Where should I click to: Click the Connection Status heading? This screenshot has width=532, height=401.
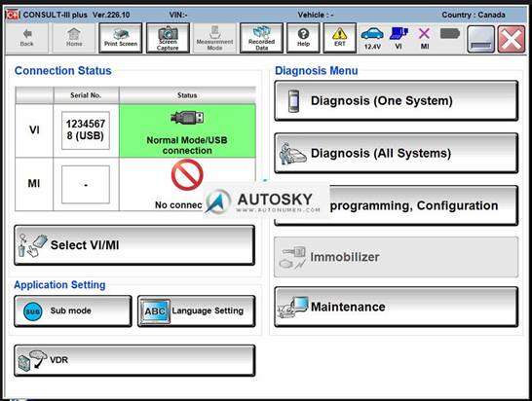coord(63,70)
